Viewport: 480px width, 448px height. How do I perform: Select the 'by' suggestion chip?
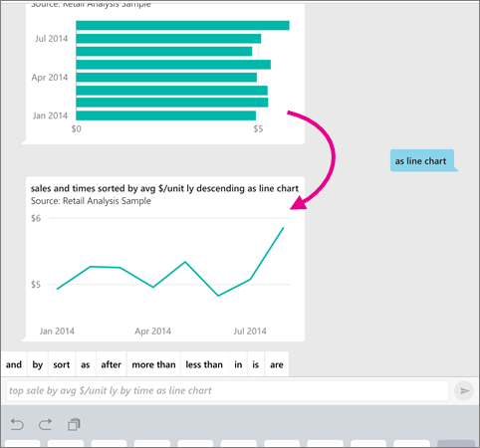click(x=38, y=364)
